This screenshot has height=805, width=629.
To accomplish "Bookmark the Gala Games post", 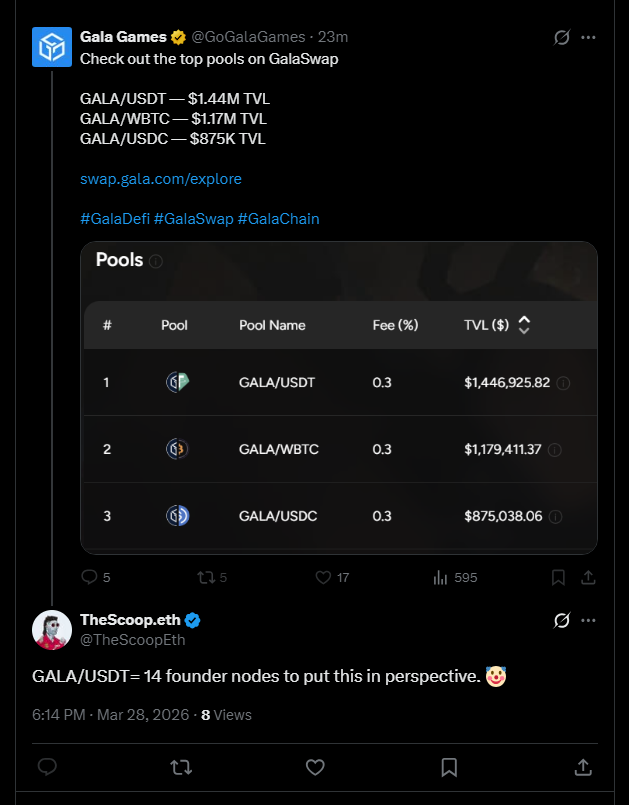I will point(558,578).
